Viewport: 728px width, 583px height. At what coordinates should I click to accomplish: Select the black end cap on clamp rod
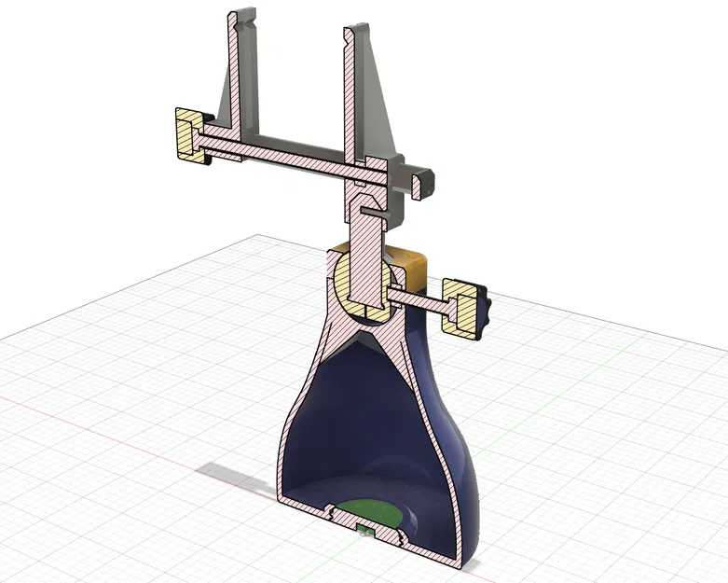click(x=423, y=185)
